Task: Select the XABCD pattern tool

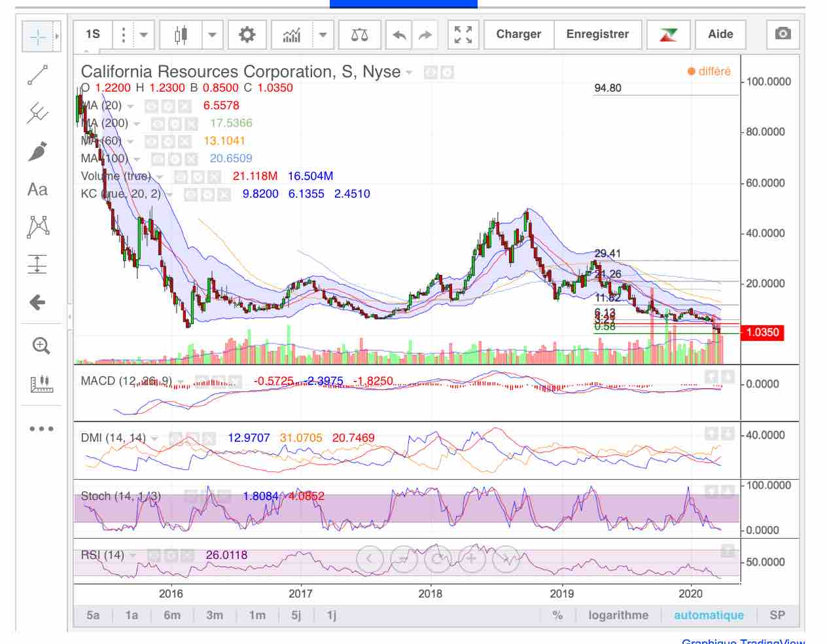Action: point(38,226)
